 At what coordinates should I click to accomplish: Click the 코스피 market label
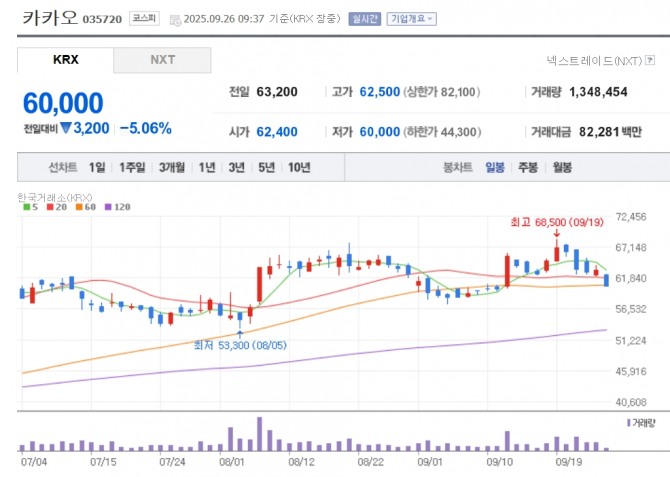pos(144,18)
